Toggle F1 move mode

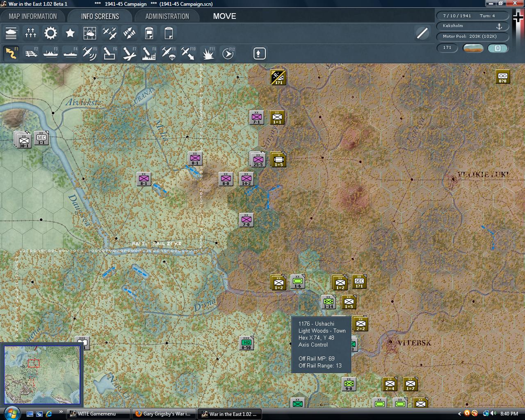tap(11, 53)
